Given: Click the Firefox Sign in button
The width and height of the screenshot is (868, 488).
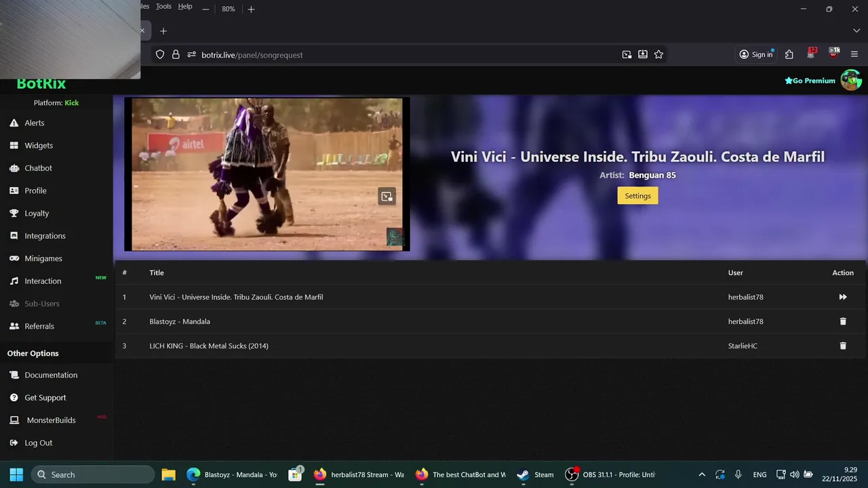Looking at the screenshot, I should click(x=756, y=54).
